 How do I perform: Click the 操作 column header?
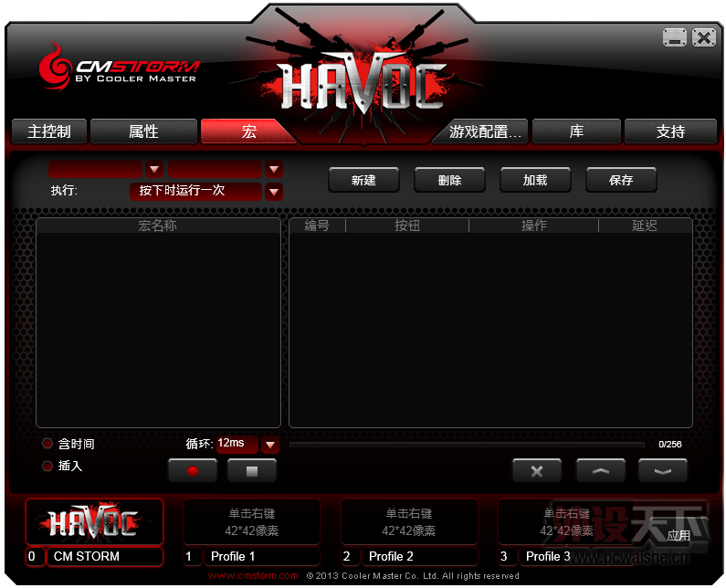point(534,226)
